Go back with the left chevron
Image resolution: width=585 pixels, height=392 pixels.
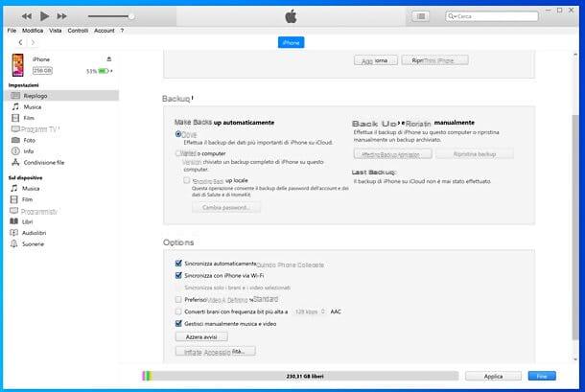[x=20, y=42]
